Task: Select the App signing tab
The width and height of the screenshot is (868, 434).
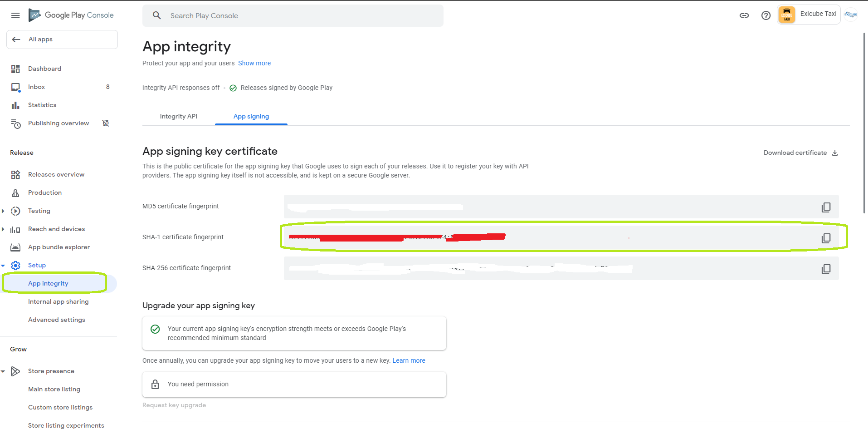Action: [x=251, y=116]
